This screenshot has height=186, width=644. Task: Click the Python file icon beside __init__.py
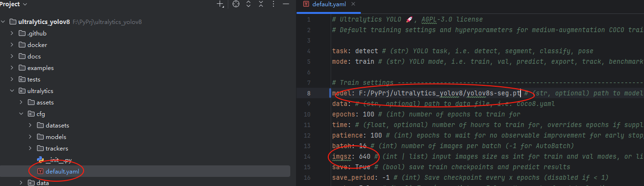coord(40,160)
